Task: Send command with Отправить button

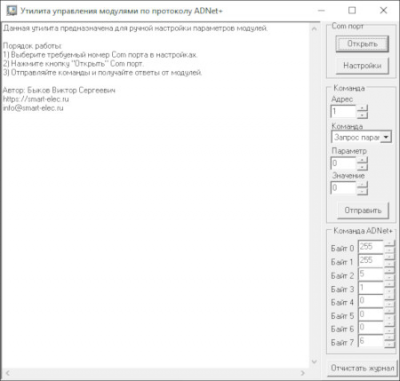Action: click(x=363, y=210)
